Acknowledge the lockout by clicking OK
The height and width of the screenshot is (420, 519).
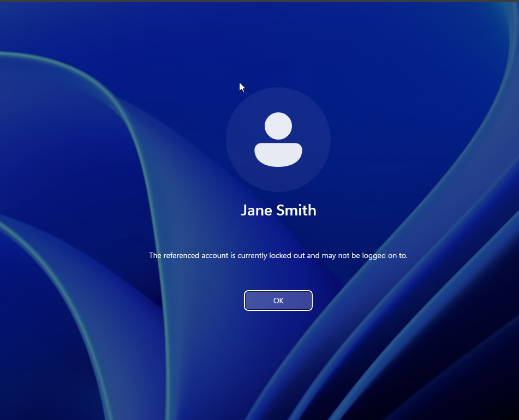click(x=278, y=301)
